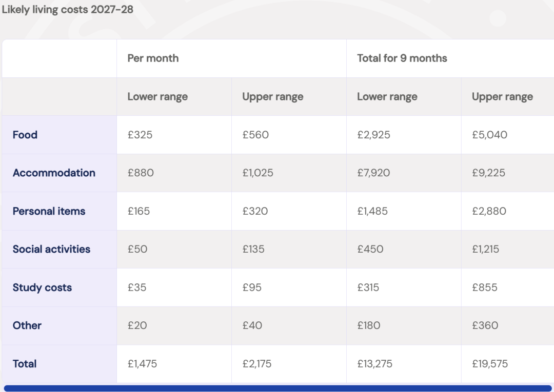Click the £1,025 accommodation upper range cell
554x392 pixels.
[x=289, y=173]
